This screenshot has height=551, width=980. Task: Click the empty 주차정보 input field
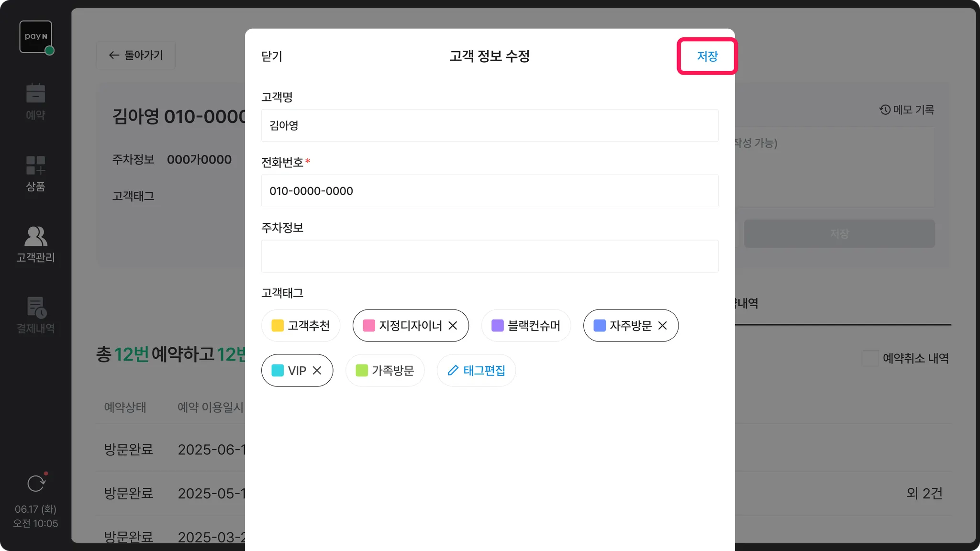(490, 256)
